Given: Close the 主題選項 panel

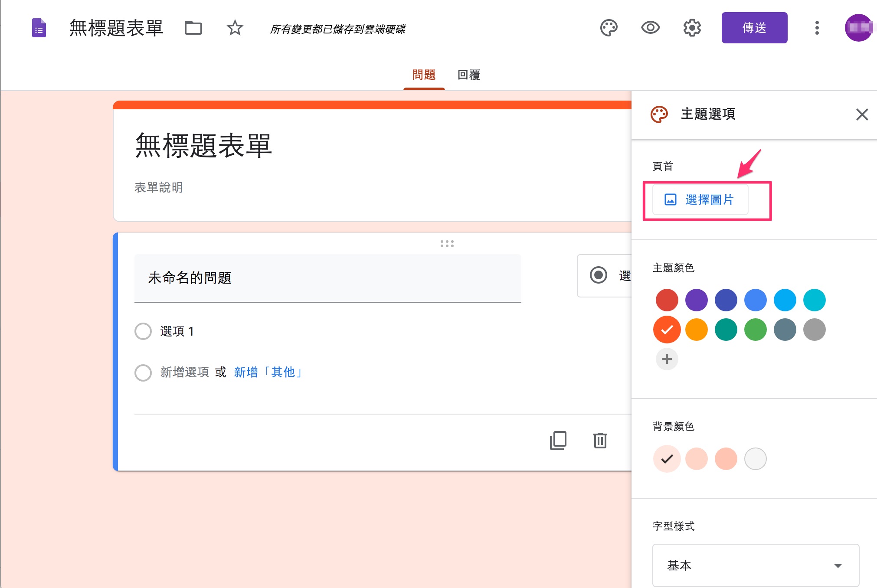Looking at the screenshot, I should click(x=862, y=114).
